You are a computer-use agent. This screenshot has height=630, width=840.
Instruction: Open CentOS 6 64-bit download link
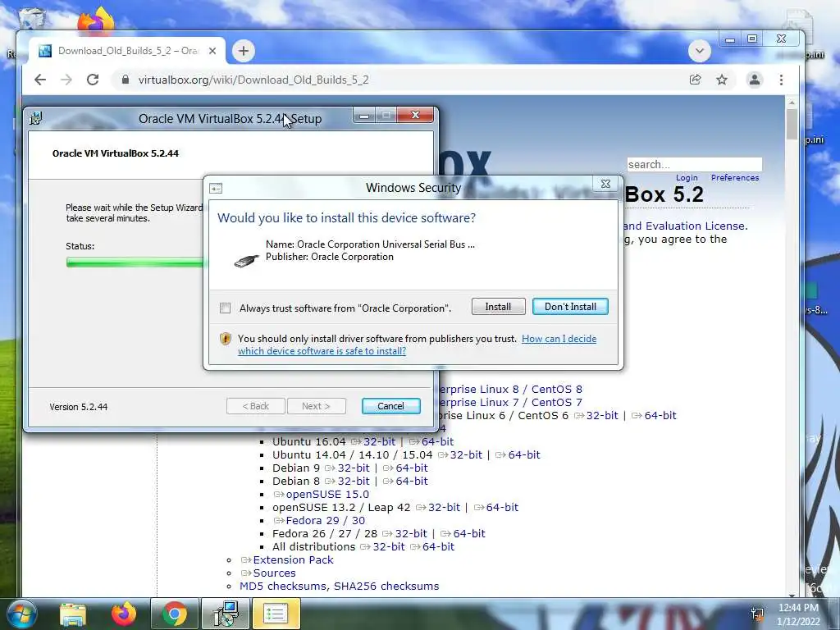pyautogui.click(x=660, y=415)
